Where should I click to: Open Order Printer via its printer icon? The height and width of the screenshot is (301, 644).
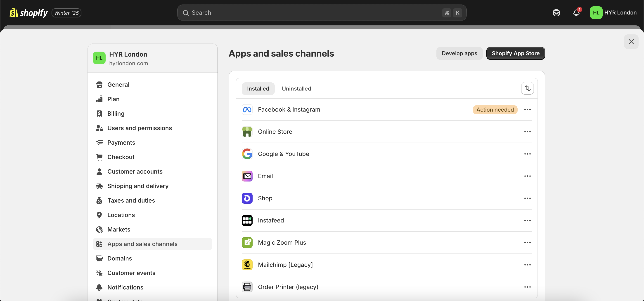(x=247, y=287)
